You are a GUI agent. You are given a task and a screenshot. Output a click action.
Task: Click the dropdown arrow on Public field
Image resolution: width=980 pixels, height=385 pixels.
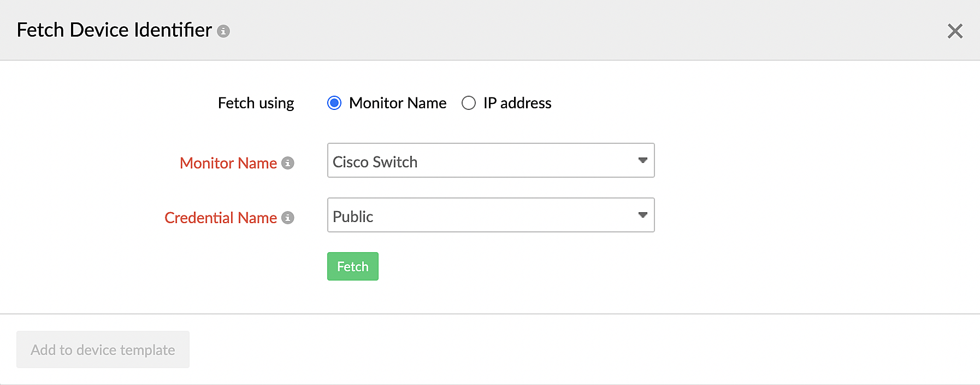(642, 215)
